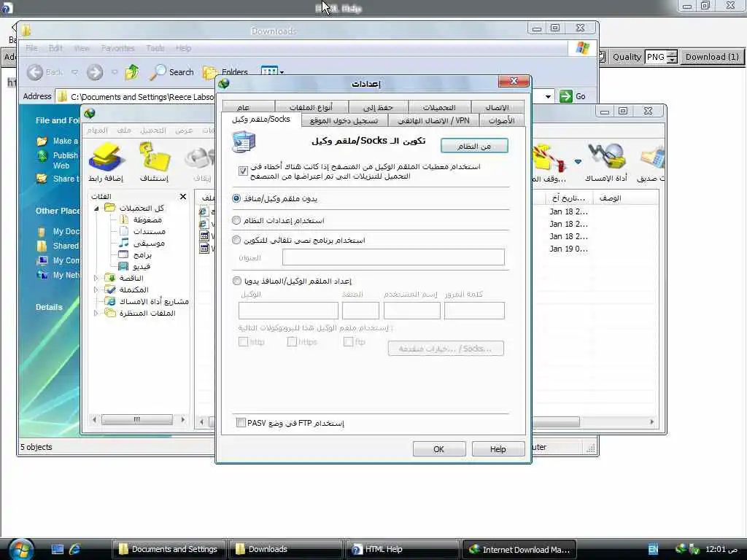Click the Add URL icon in IDM toolbar
This screenshot has width=747, height=560.
106,157
